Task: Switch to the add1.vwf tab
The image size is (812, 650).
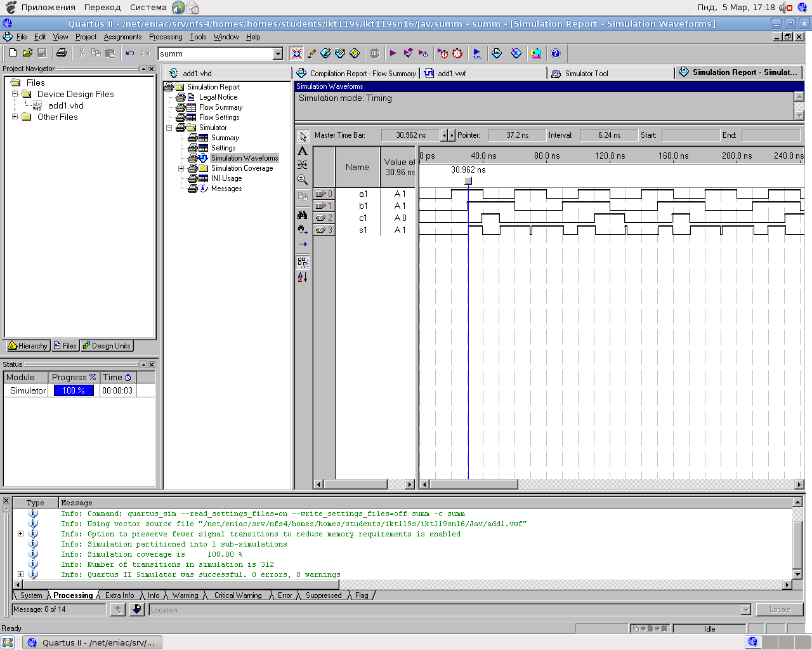Action: [483, 74]
